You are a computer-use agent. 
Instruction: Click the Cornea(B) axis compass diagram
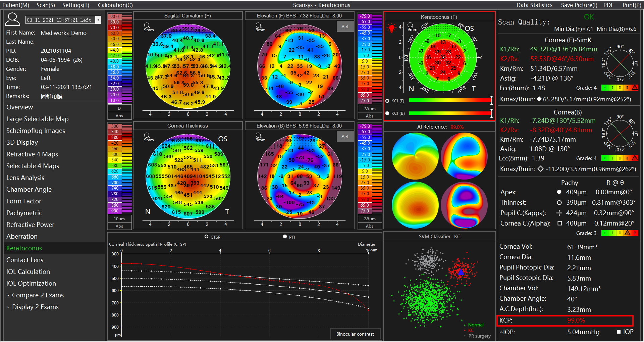click(x=620, y=134)
